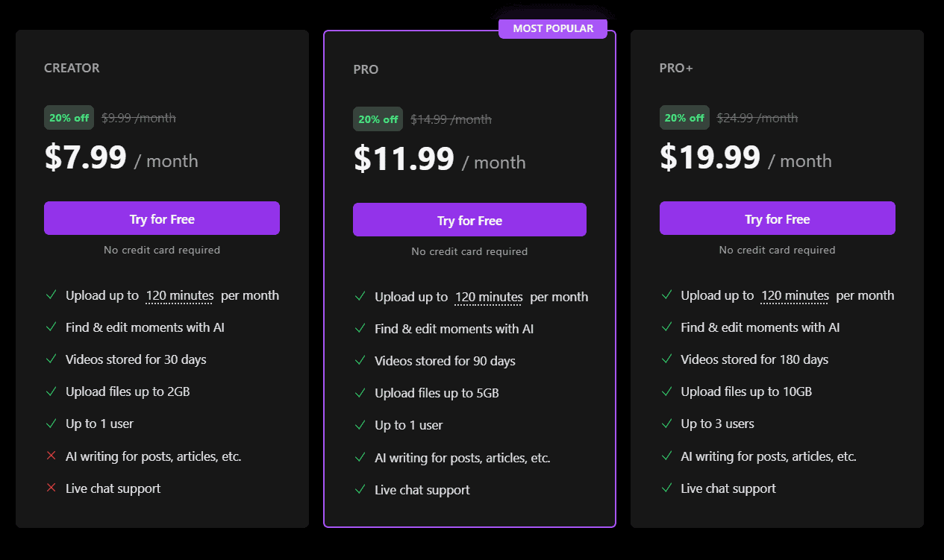Select the MOST POPULAR badge
944x560 pixels.
[x=552, y=28]
